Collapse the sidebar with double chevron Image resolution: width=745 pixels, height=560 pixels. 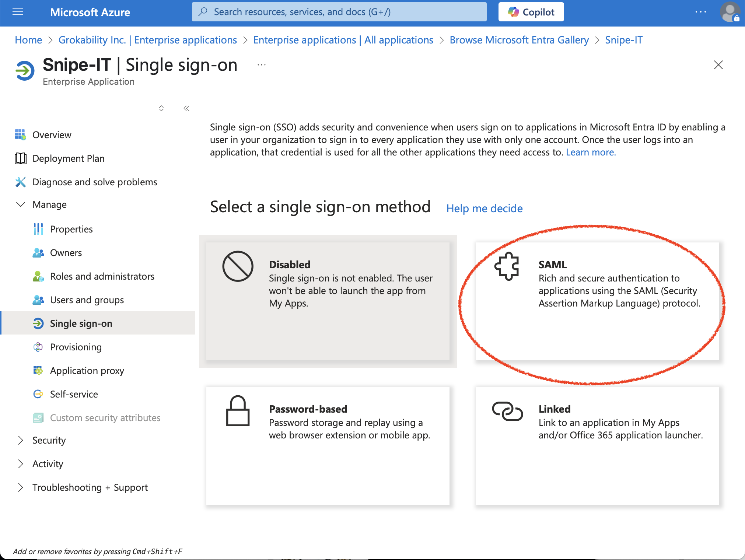click(x=186, y=108)
